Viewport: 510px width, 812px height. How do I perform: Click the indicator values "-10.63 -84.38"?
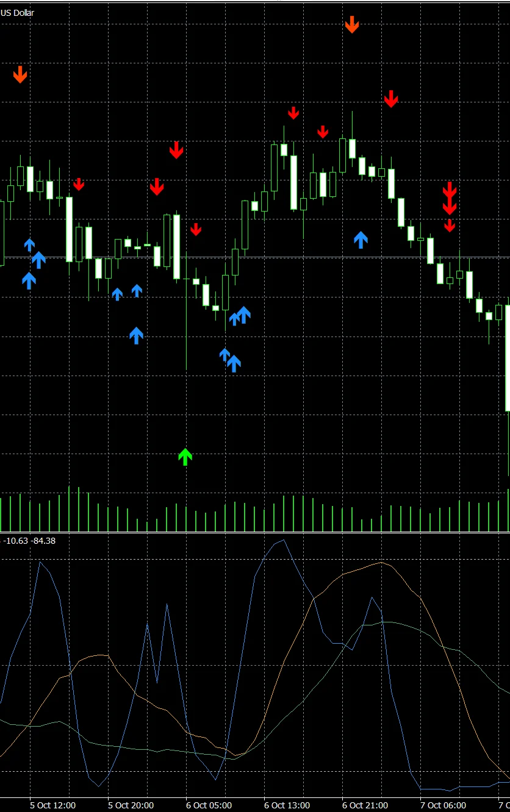click(x=29, y=540)
